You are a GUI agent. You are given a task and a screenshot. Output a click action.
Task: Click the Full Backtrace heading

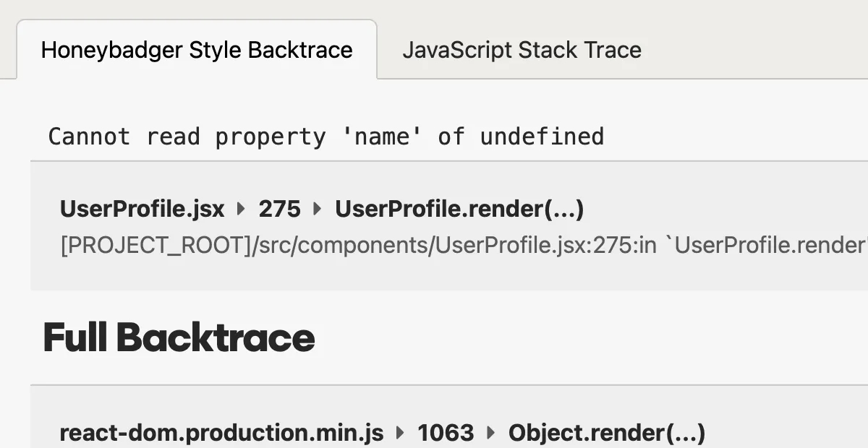(x=179, y=337)
